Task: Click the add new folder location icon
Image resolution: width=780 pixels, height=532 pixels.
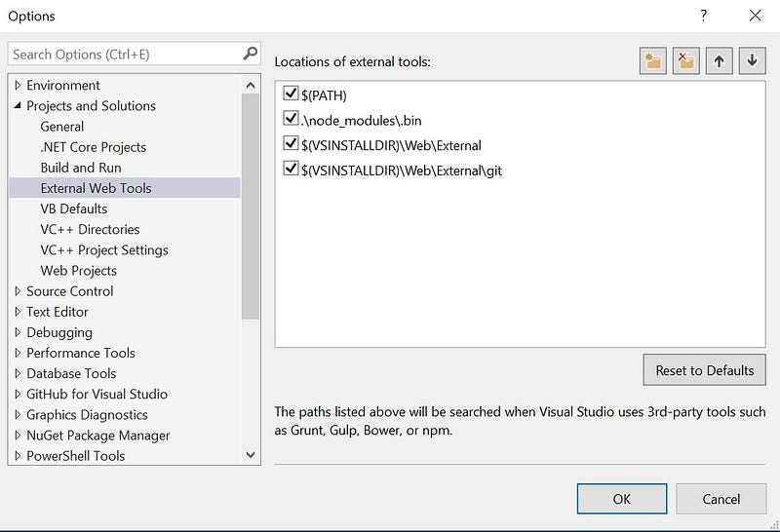Action: tap(652, 61)
